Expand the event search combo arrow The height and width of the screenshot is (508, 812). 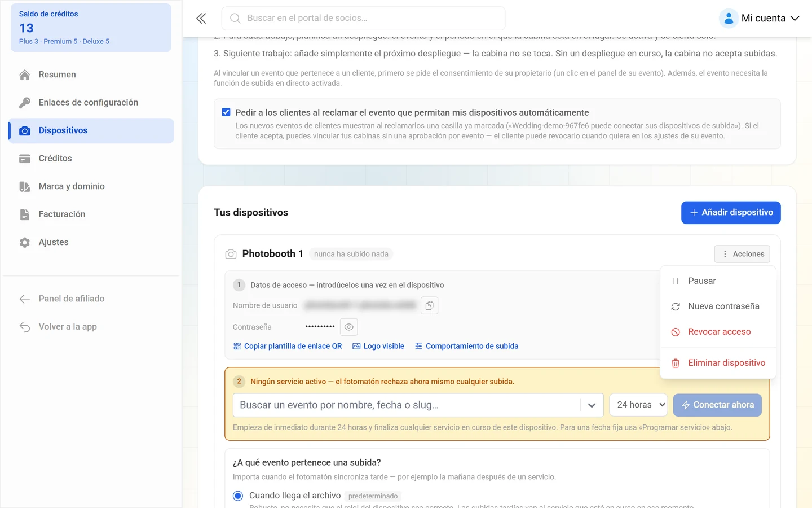(x=592, y=405)
